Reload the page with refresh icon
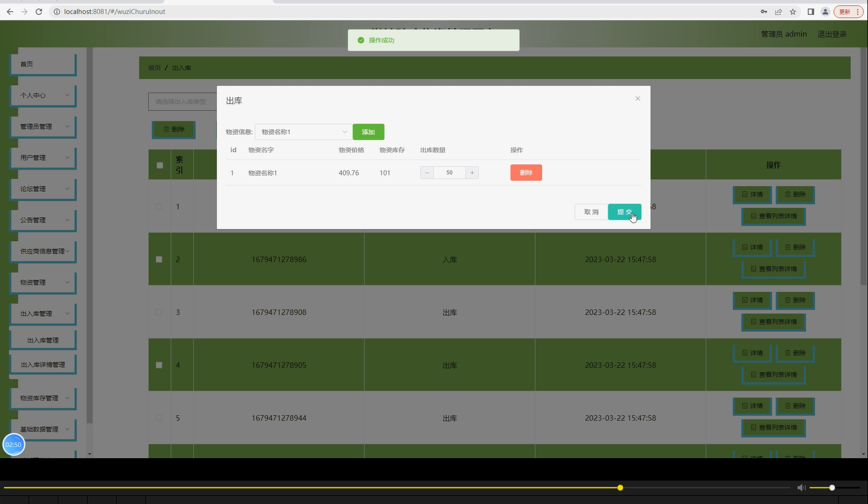 39,11
